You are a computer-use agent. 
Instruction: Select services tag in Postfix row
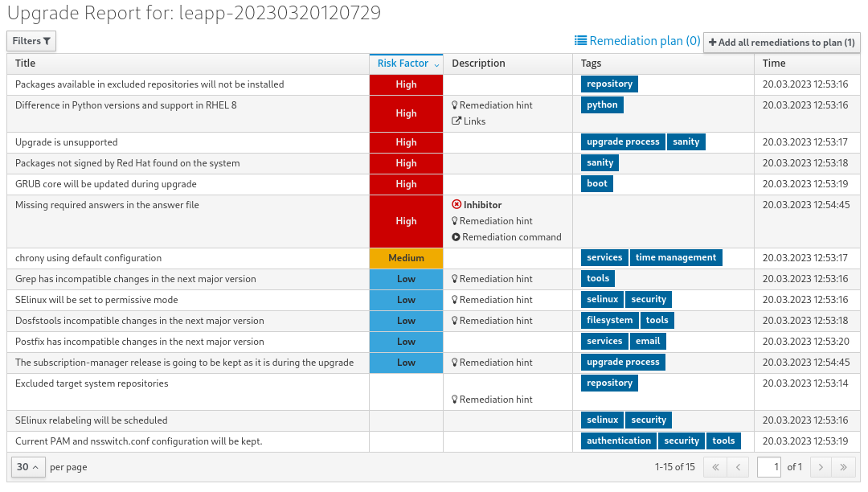604,341
